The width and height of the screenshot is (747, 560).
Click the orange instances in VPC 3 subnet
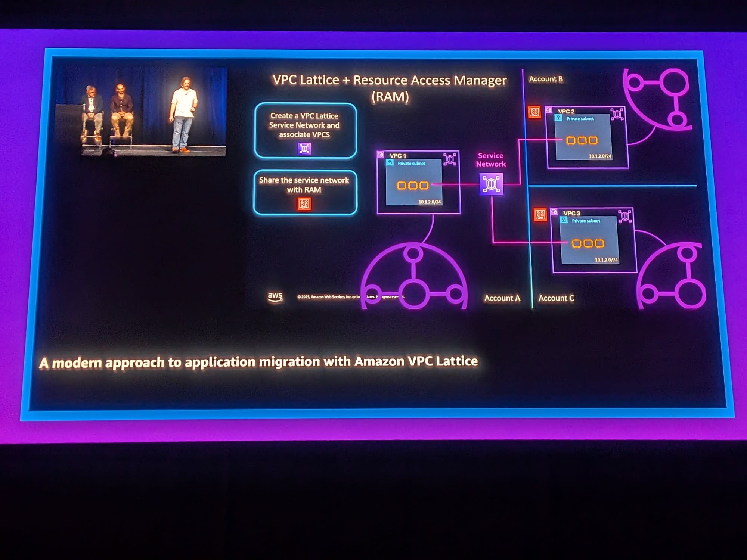(588, 244)
